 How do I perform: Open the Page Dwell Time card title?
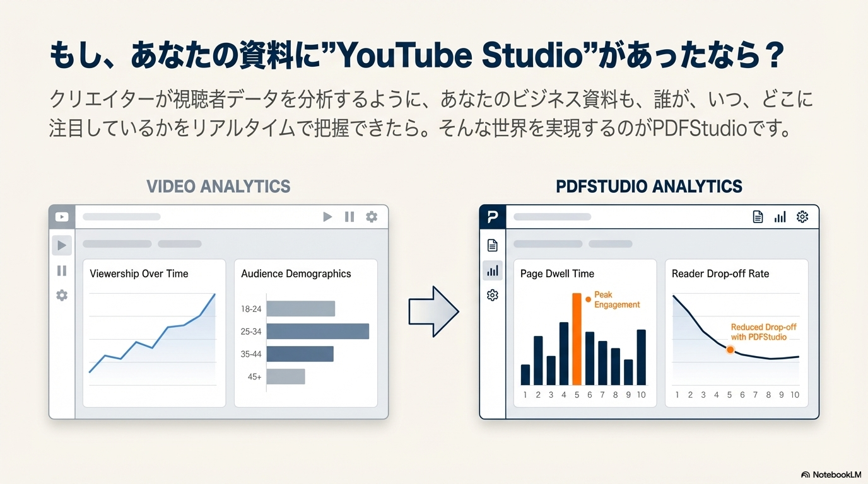557,274
